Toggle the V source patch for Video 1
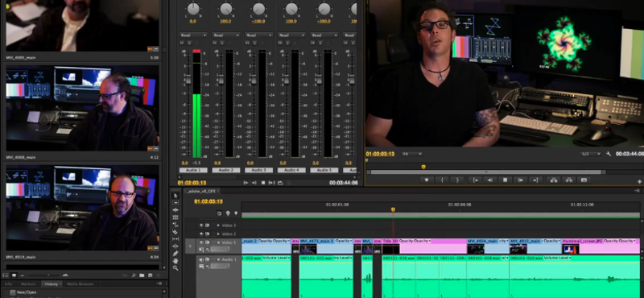 (x=190, y=246)
